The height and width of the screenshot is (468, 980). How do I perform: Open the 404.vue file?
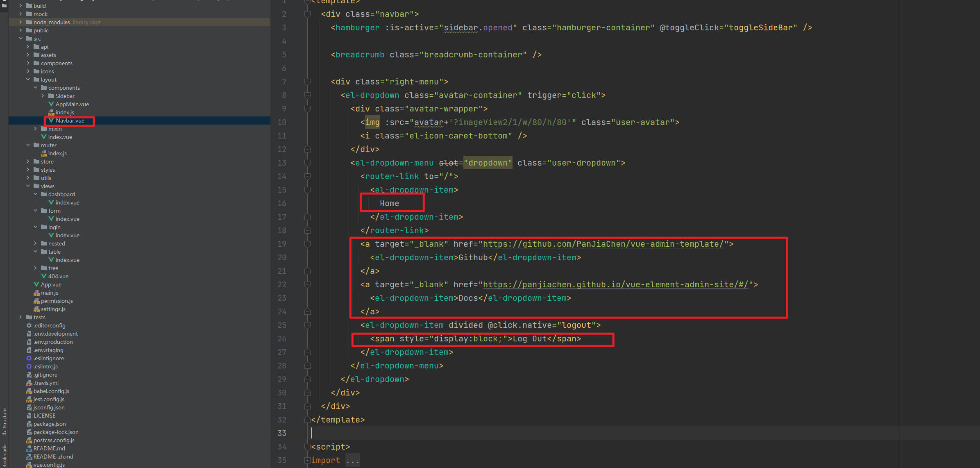point(58,276)
